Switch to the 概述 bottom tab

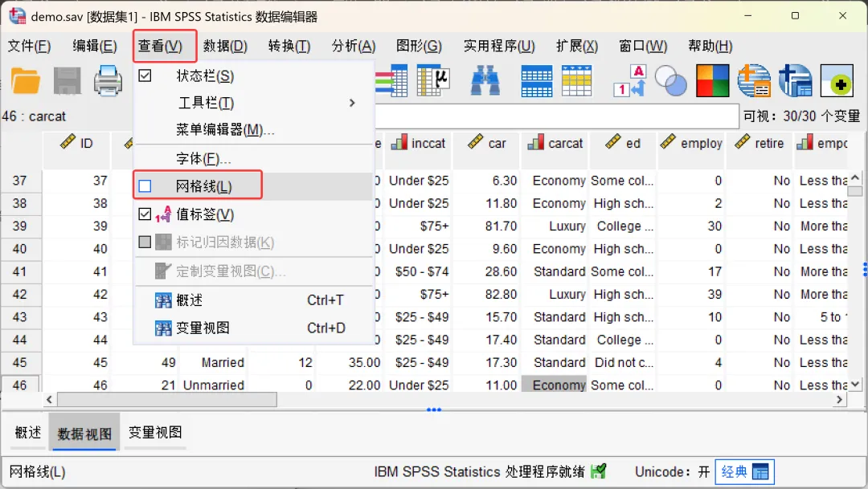tap(27, 433)
